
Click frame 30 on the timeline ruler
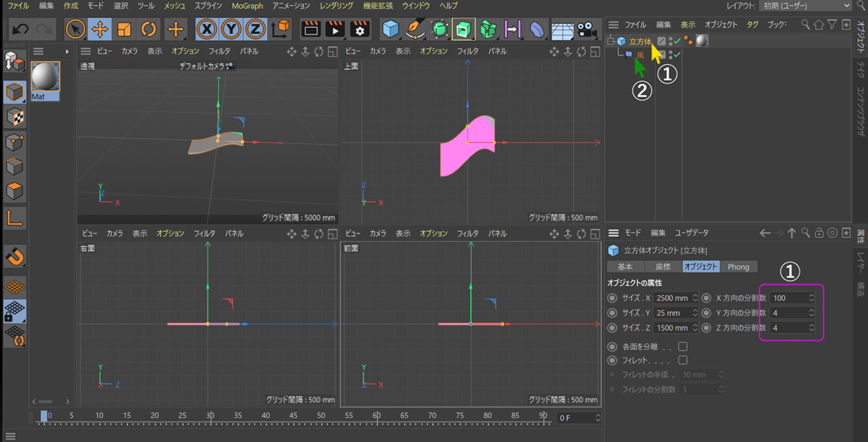pos(210,416)
